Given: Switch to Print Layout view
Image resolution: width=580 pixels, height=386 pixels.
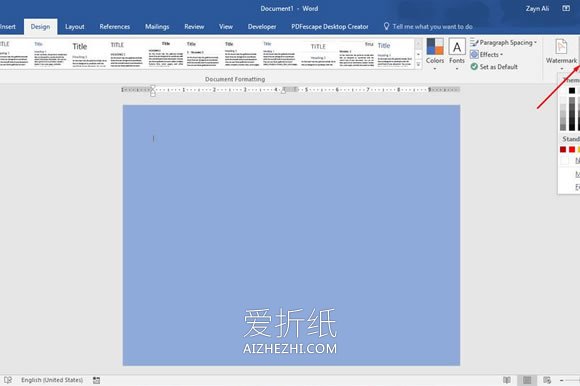Looking at the screenshot, I should point(527,380).
